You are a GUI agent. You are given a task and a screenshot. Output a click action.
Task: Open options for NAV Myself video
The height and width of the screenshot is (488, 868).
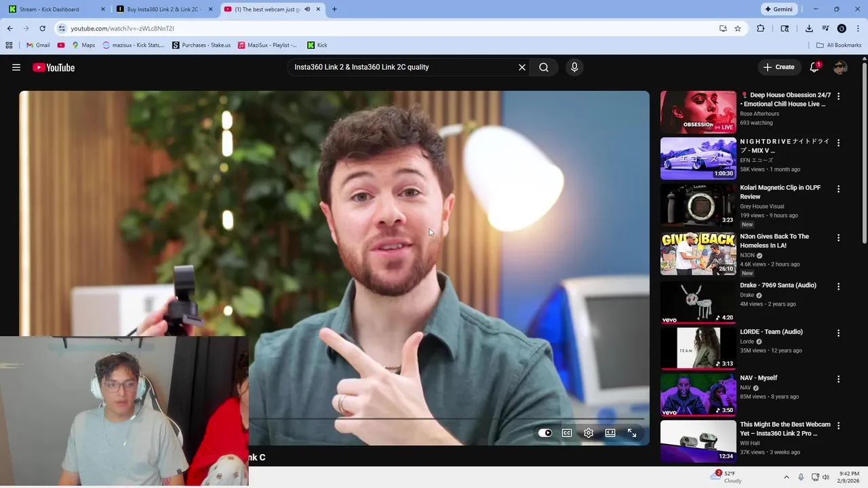pyautogui.click(x=838, y=380)
